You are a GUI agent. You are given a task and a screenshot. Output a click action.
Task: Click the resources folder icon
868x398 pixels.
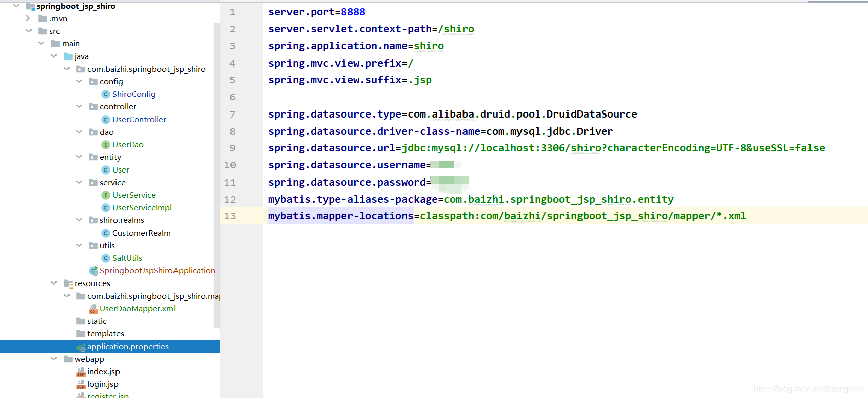[x=68, y=283]
